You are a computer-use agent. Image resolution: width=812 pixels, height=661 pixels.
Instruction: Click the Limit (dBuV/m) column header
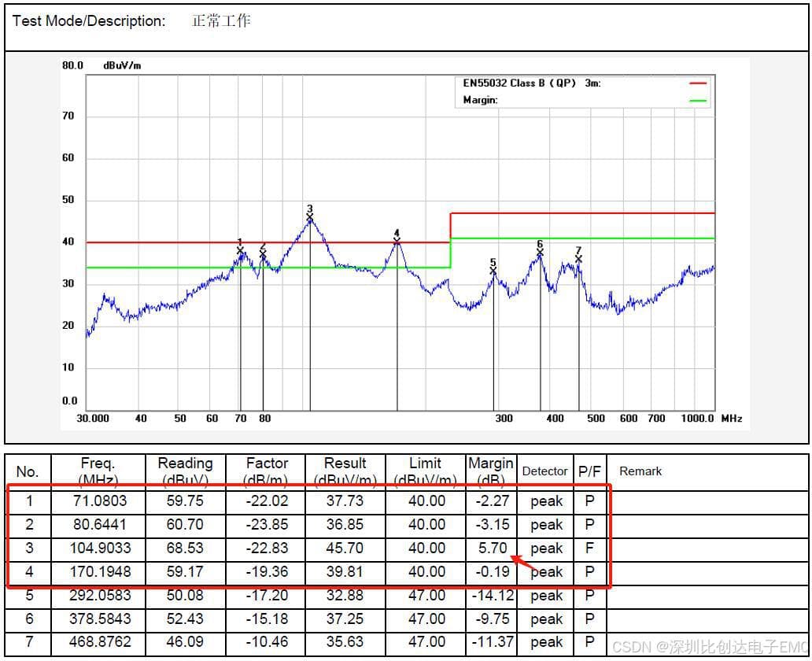pyautogui.click(x=425, y=471)
